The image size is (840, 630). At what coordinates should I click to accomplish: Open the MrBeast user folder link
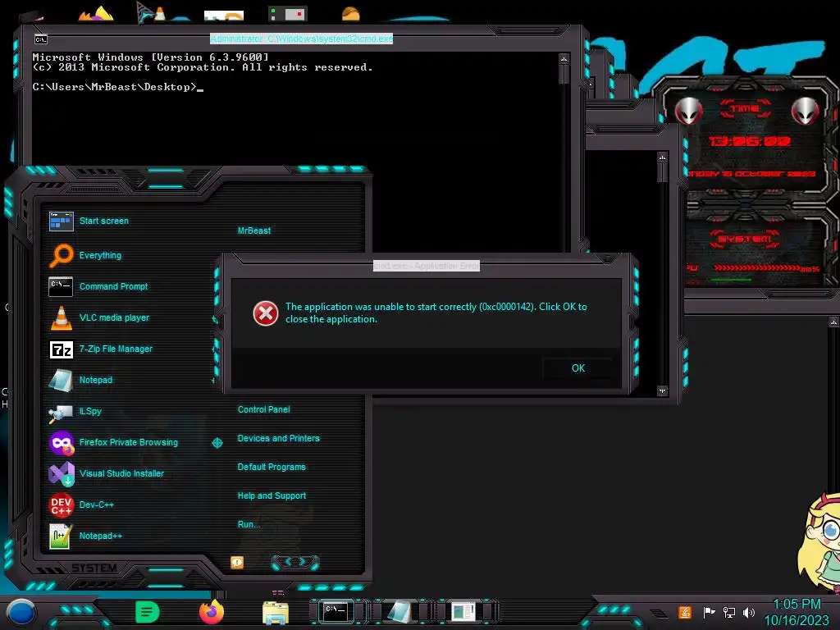[254, 231]
